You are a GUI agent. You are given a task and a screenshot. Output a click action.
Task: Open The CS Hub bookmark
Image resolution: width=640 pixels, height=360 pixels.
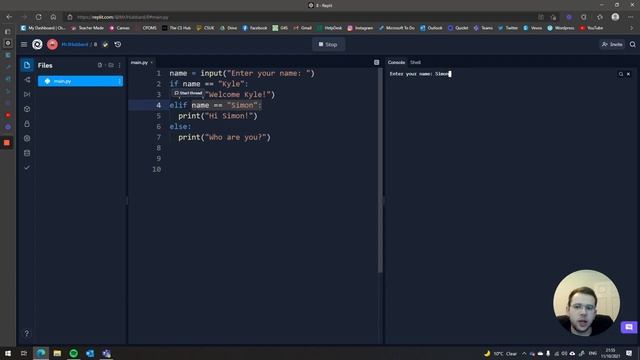pyautogui.click(x=177, y=28)
